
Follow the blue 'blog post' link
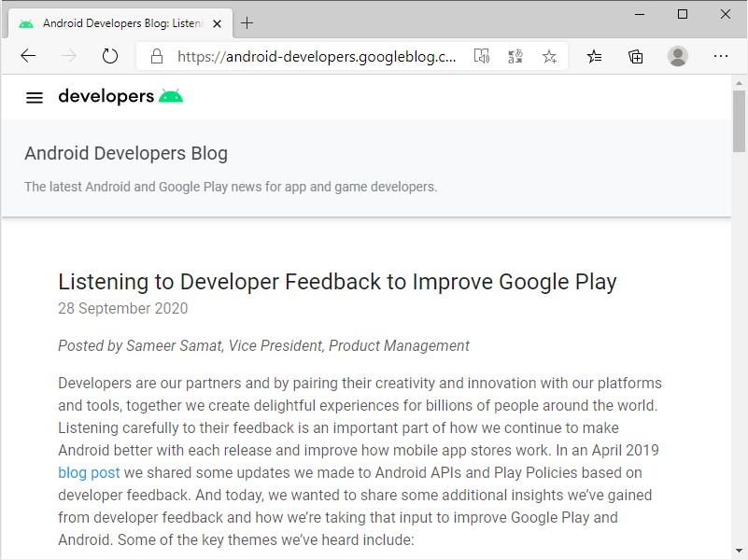(88, 472)
